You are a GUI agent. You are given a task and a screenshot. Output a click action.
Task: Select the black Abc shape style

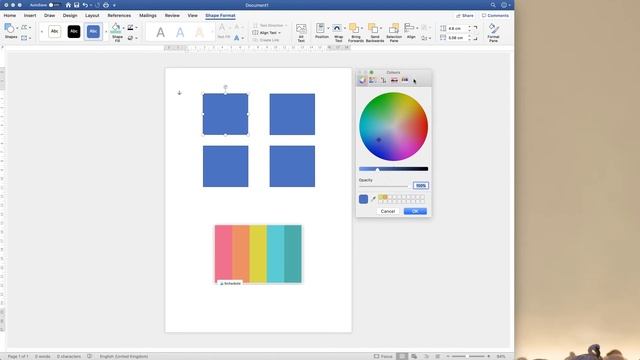point(74,31)
